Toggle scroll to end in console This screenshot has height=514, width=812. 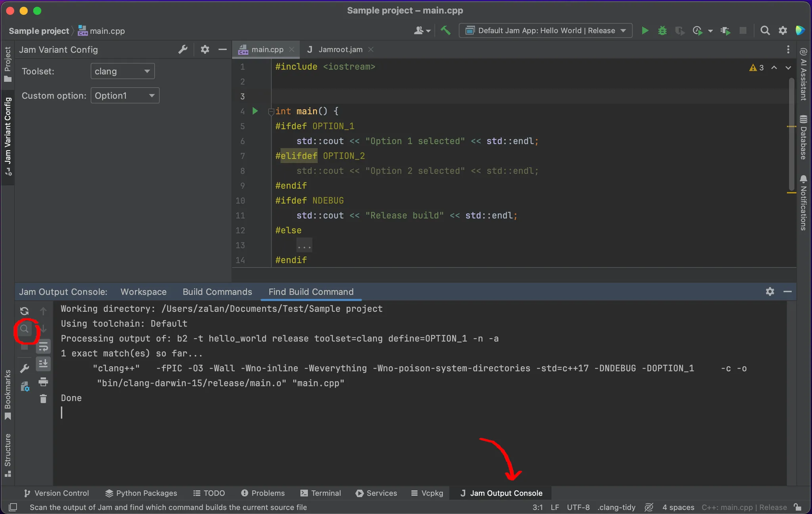(43, 363)
